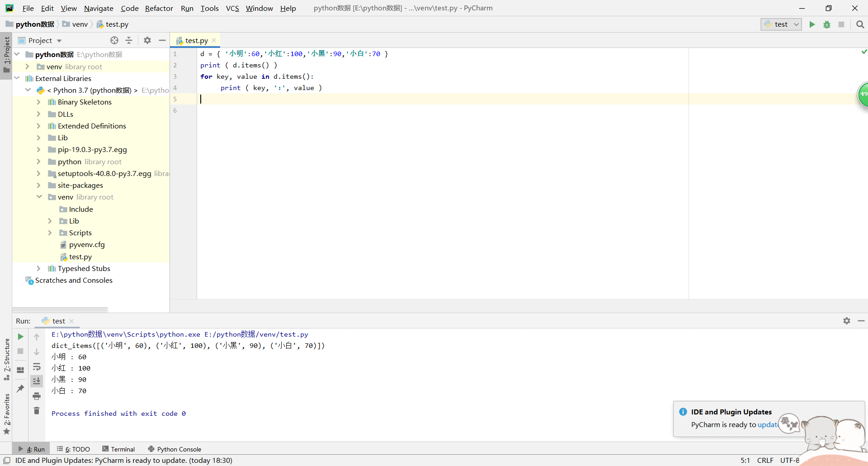Click the update link in IDE notification

pos(768,424)
